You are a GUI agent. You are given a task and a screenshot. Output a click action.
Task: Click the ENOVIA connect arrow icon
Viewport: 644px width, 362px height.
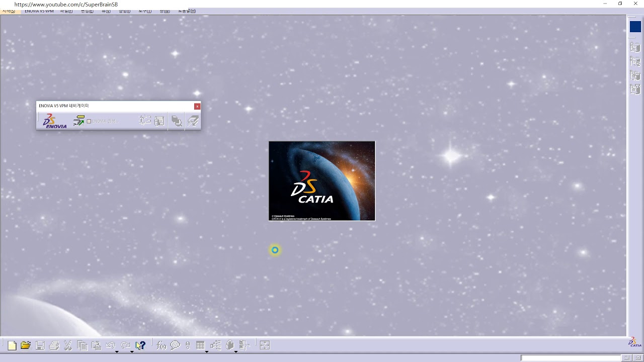pos(78,121)
